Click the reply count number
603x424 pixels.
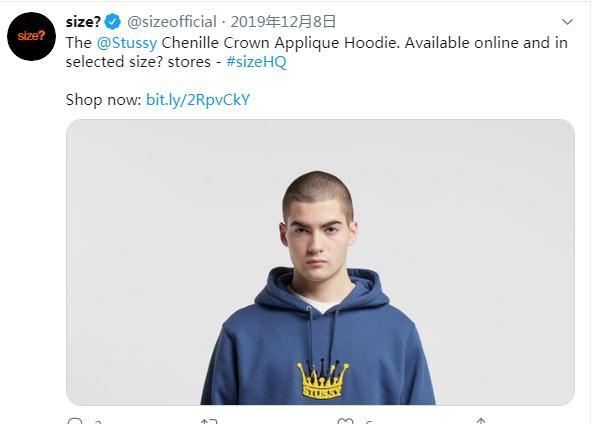coord(98,422)
